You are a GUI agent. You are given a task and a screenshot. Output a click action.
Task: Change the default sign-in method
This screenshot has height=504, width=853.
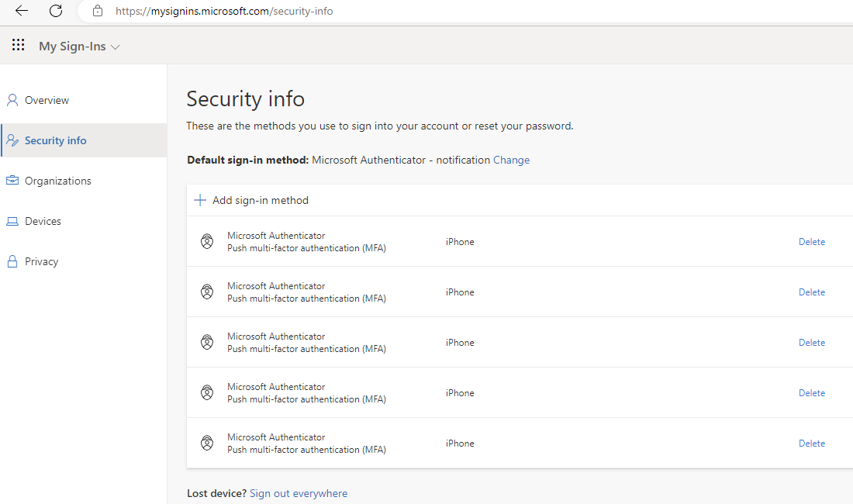511,160
